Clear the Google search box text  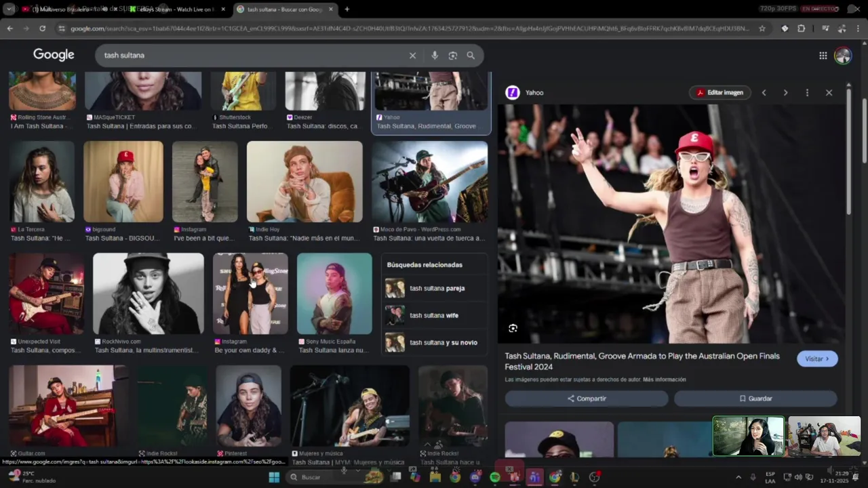[412, 56]
